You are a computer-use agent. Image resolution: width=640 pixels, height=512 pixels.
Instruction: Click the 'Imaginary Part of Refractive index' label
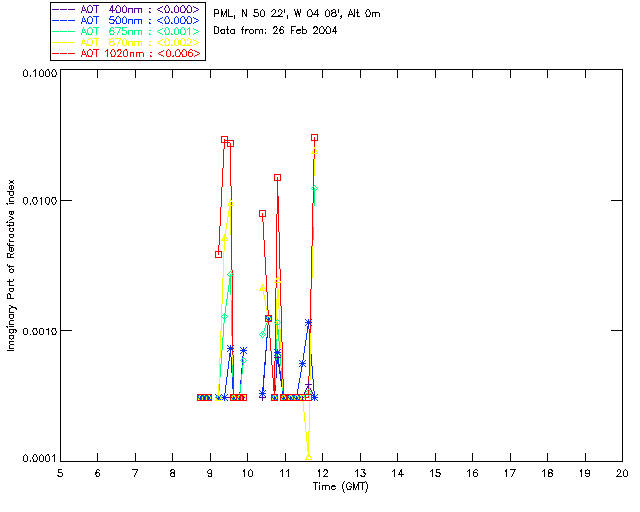[11, 265]
